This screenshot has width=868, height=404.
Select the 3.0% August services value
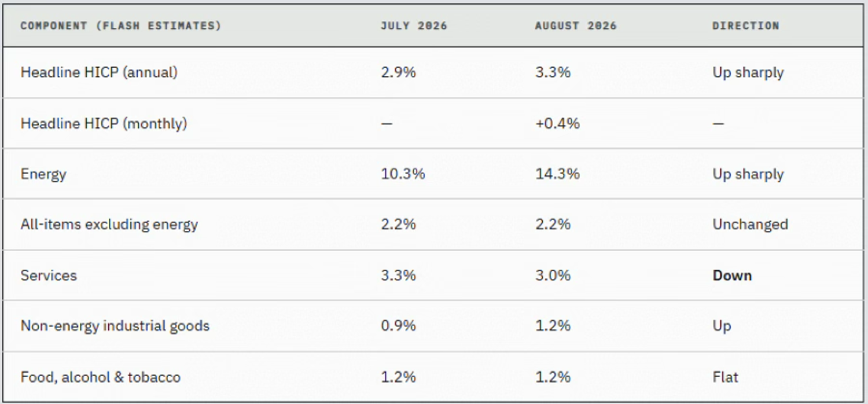(x=553, y=276)
